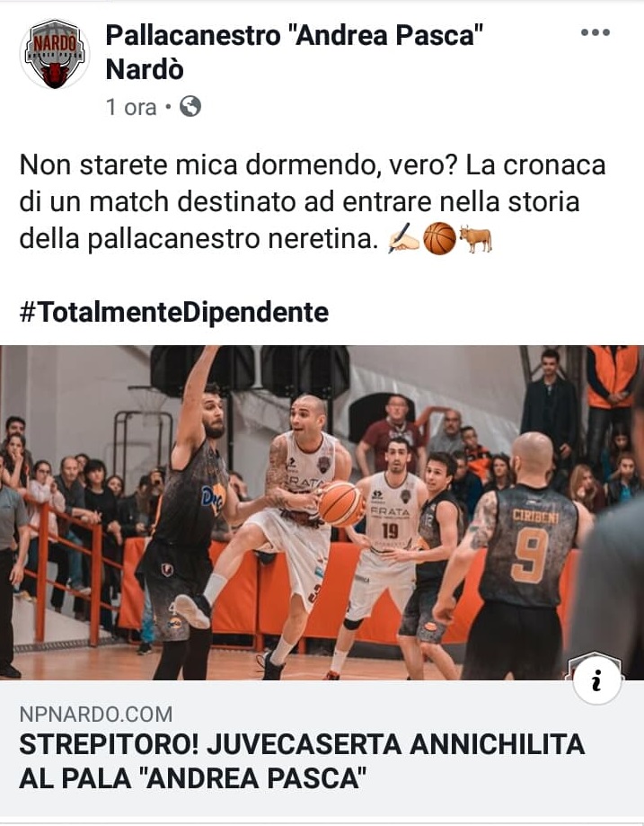Click the ox emoji in the post text
This screenshot has width=644, height=826.
click(x=475, y=239)
